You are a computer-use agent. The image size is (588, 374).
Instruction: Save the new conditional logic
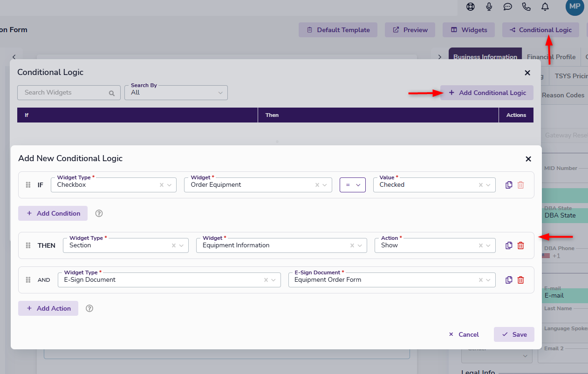tap(514, 334)
